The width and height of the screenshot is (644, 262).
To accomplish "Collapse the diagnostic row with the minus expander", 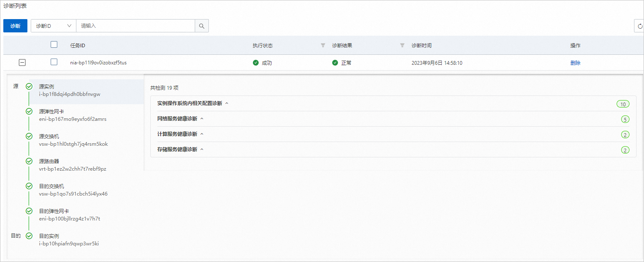I will (x=22, y=62).
